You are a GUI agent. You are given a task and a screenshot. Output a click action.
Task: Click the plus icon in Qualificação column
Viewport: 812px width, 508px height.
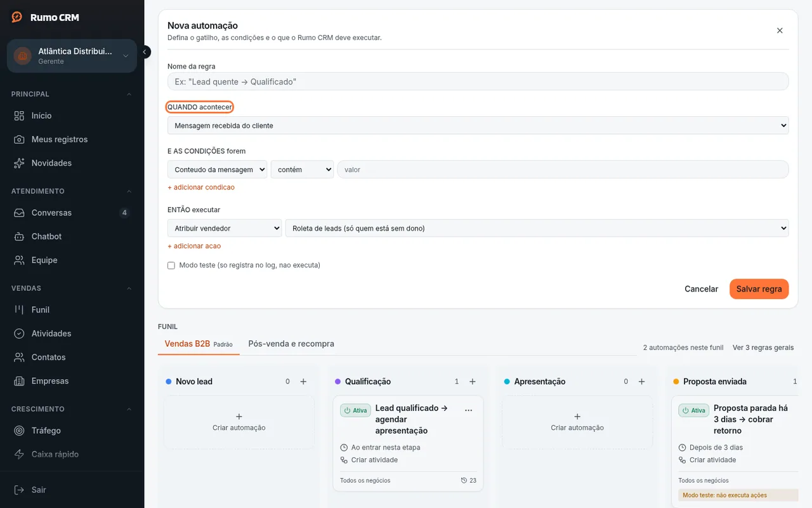[473, 382]
